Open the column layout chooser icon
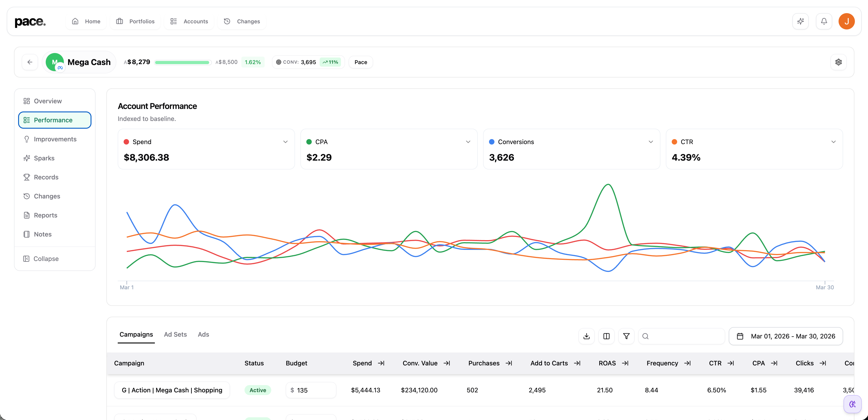 (x=606, y=336)
